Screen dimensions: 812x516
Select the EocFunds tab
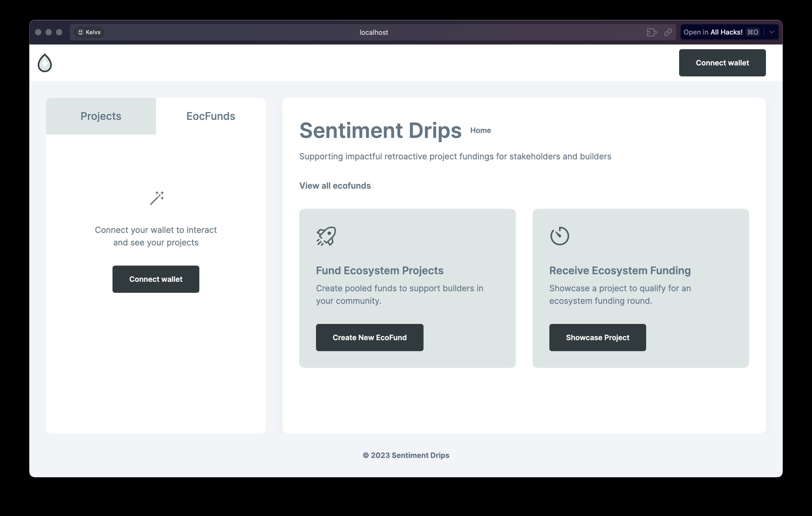point(211,116)
